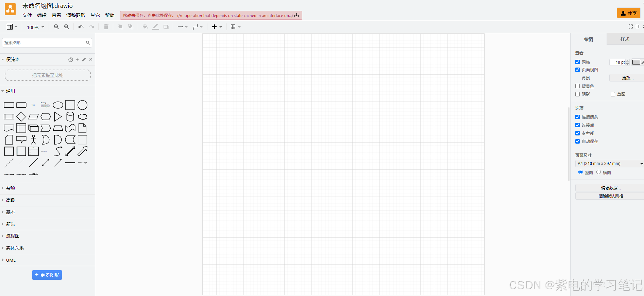Click the draw.io logo icon
Viewport: 644px width, 296px height.
tap(10, 9)
